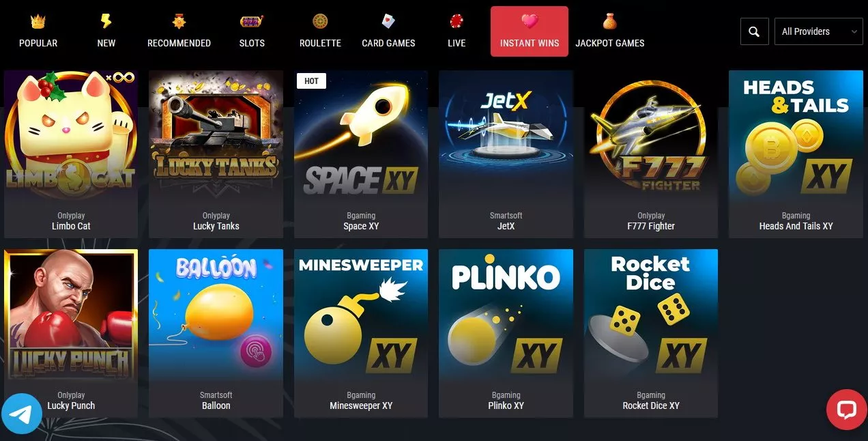Open the Space XY game tile
Viewport: 868px width, 441px height.
[361, 154]
